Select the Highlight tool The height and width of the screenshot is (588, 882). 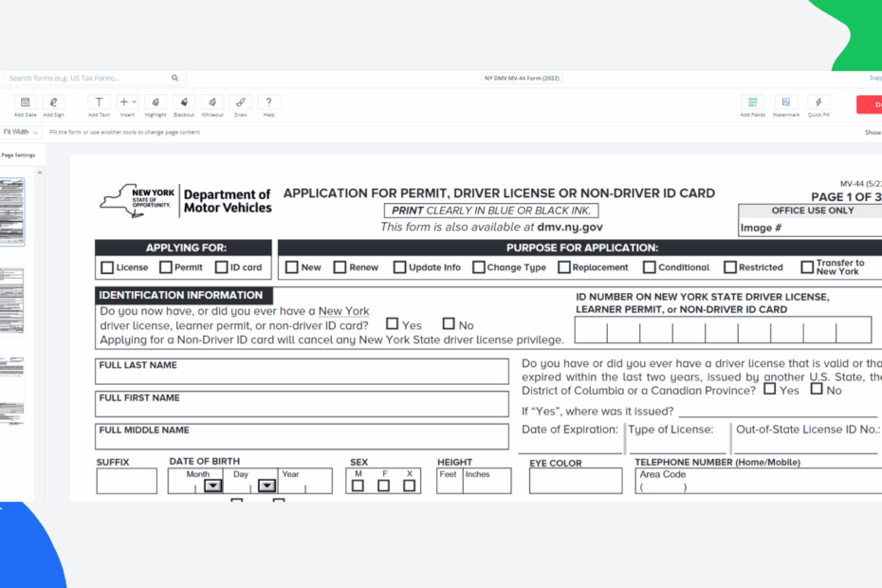click(155, 101)
